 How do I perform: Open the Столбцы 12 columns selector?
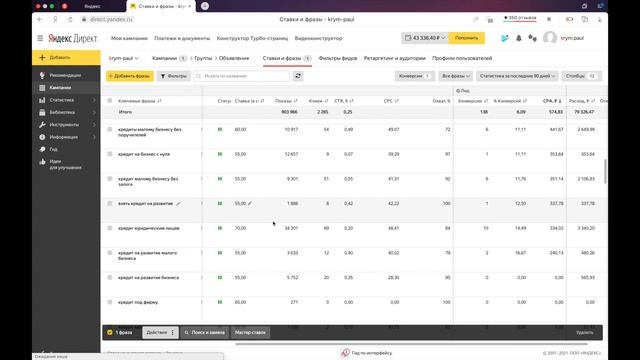click(x=581, y=76)
